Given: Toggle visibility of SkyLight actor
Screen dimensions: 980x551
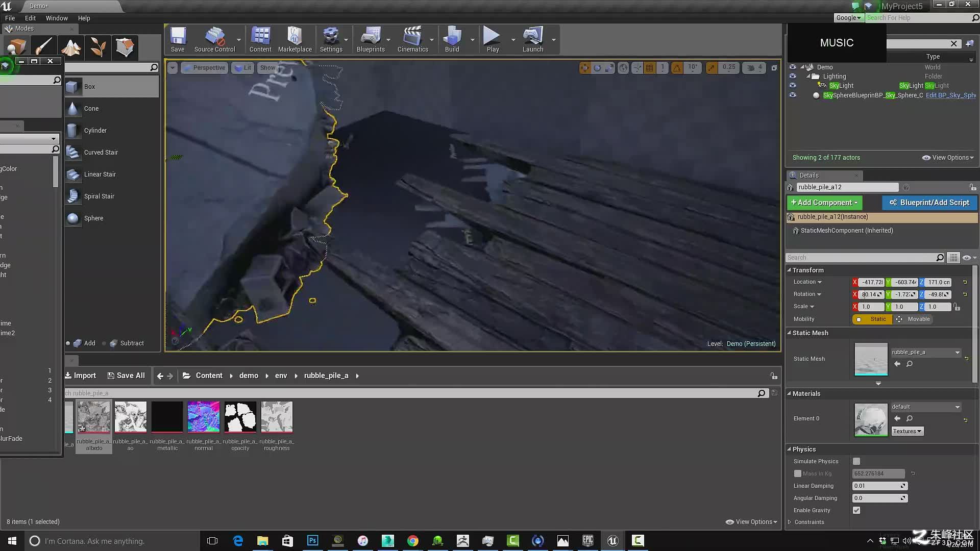Looking at the screenshot, I should click(792, 85).
